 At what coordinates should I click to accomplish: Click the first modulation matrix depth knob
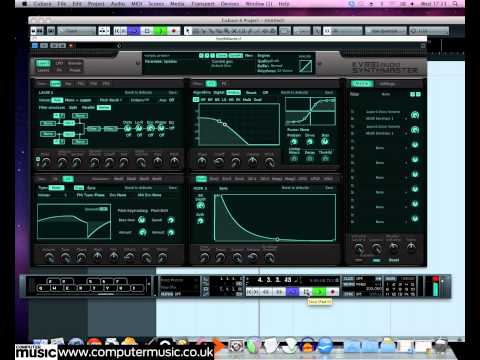pos(415,115)
